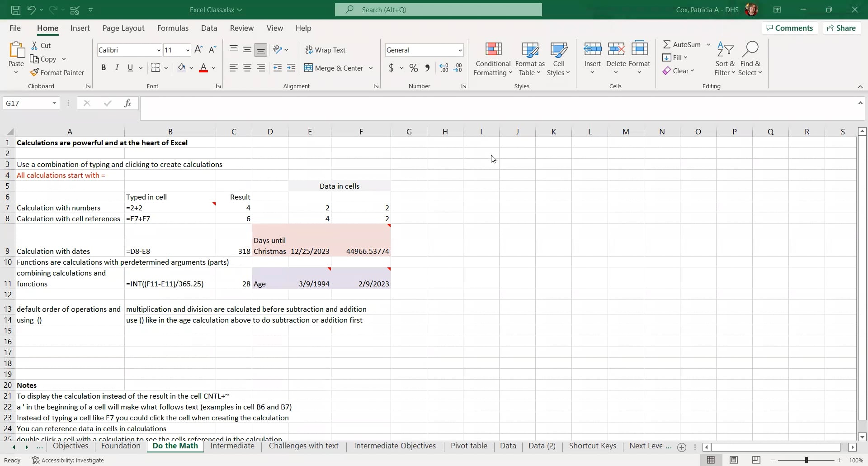The height and width of the screenshot is (466, 868).
Task: Toggle italic formatting
Action: pos(117,67)
